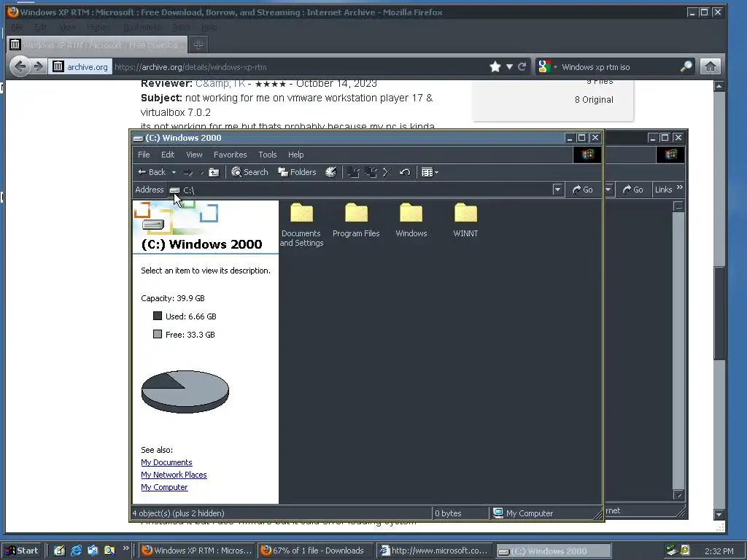Click the Firefox search box text
This screenshot has width=747, height=560.
pyautogui.click(x=595, y=67)
